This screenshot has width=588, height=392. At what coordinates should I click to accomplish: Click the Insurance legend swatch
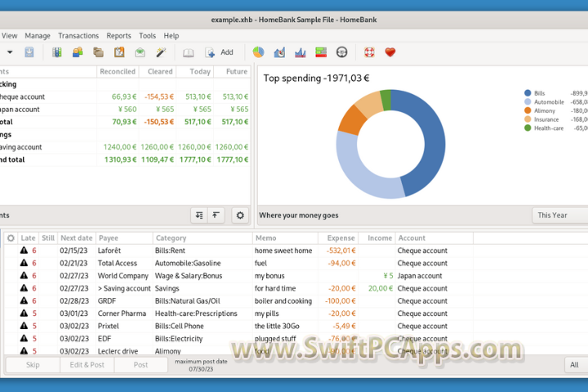[528, 119]
